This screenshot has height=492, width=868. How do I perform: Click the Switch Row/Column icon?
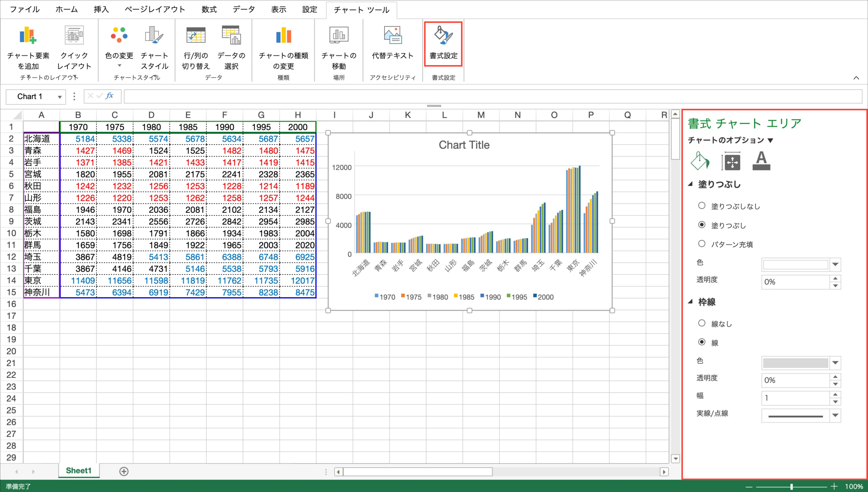click(x=196, y=35)
